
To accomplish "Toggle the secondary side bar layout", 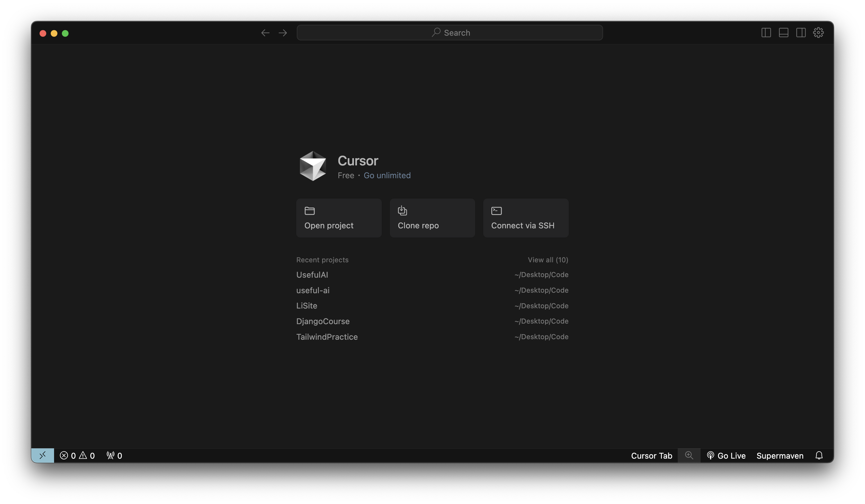I will [801, 32].
